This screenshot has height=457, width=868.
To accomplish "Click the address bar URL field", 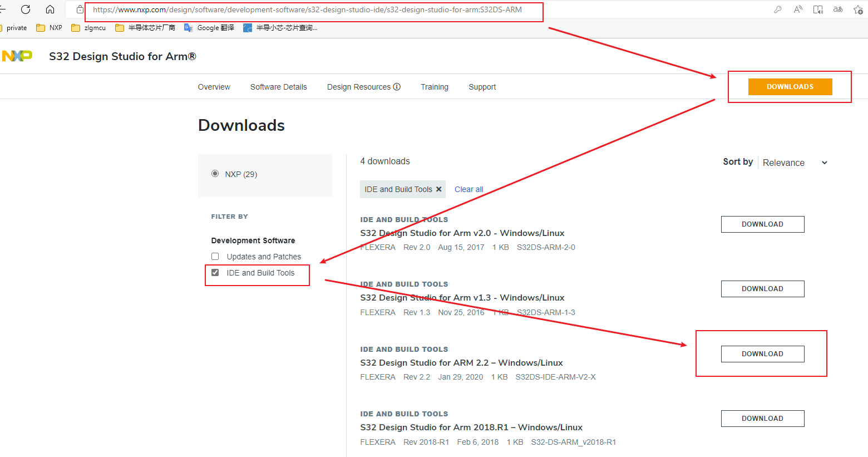I will [307, 9].
